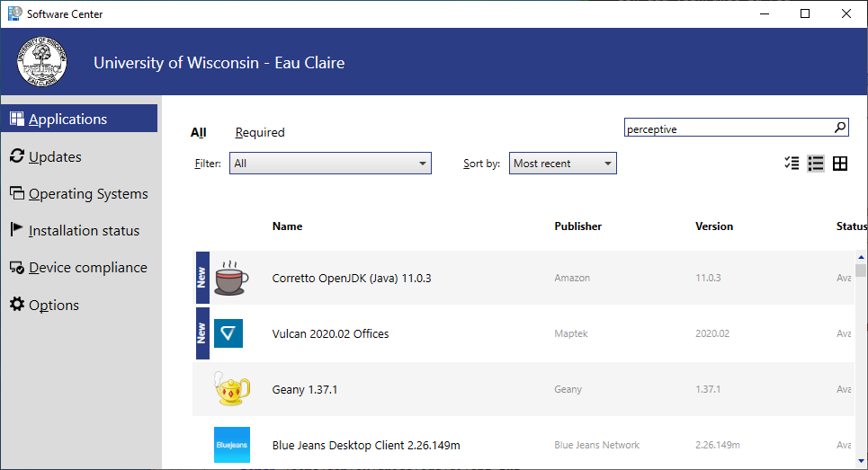The height and width of the screenshot is (470, 868).
Task: Open Corretto OpenJDK coffee cup icon
Action: click(x=231, y=279)
